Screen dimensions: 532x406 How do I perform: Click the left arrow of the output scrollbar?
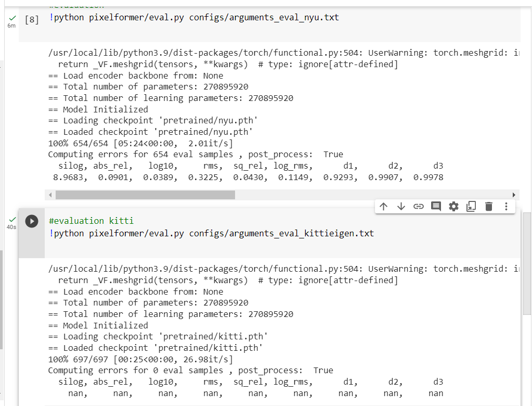(x=50, y=194)
